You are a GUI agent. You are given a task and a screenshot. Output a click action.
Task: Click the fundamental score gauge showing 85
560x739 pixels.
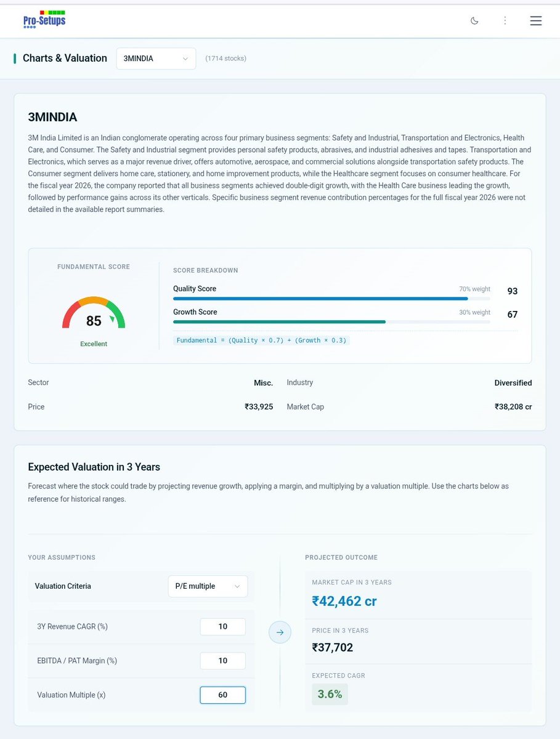pos(94,313)
